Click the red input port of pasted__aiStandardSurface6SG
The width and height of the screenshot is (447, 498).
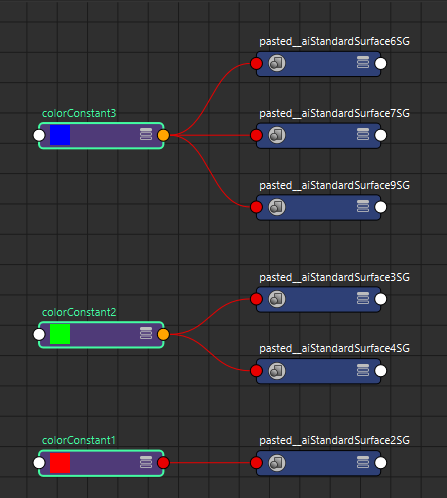click(256, 63)
